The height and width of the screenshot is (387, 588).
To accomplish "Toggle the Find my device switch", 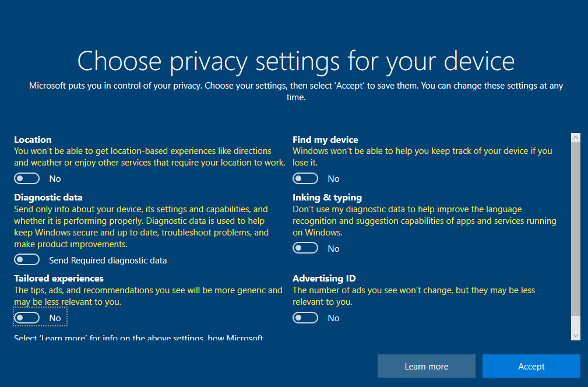I will click(305, 178).
